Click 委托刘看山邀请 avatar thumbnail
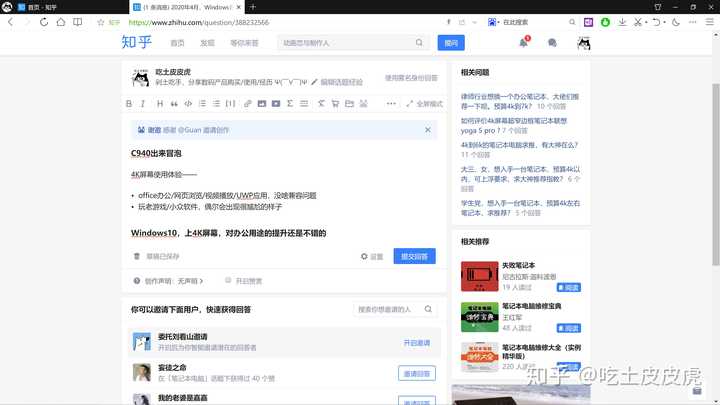Screen dimensions: 720x405 pyautogui.click(x=141, y=342)
